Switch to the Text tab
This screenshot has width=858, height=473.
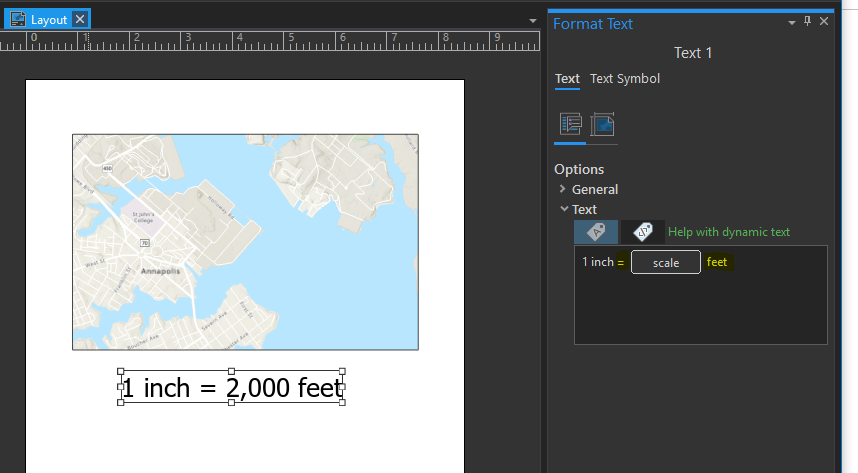567,79
